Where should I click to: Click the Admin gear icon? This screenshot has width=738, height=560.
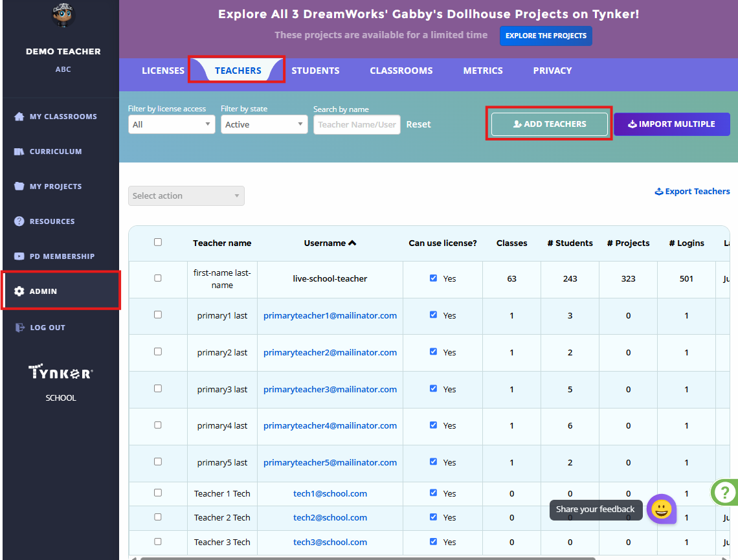pos(19,291)
